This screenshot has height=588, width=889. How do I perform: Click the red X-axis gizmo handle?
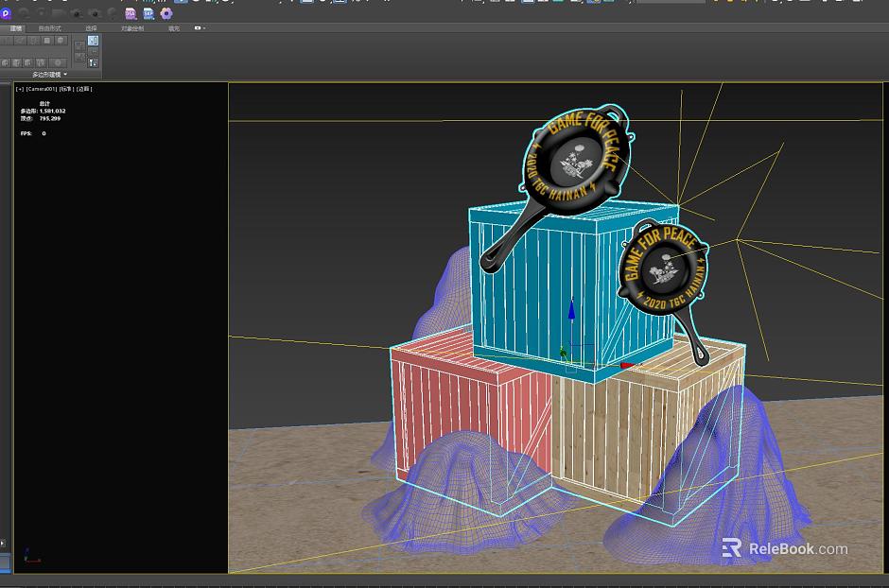click(x=626, y=366)
